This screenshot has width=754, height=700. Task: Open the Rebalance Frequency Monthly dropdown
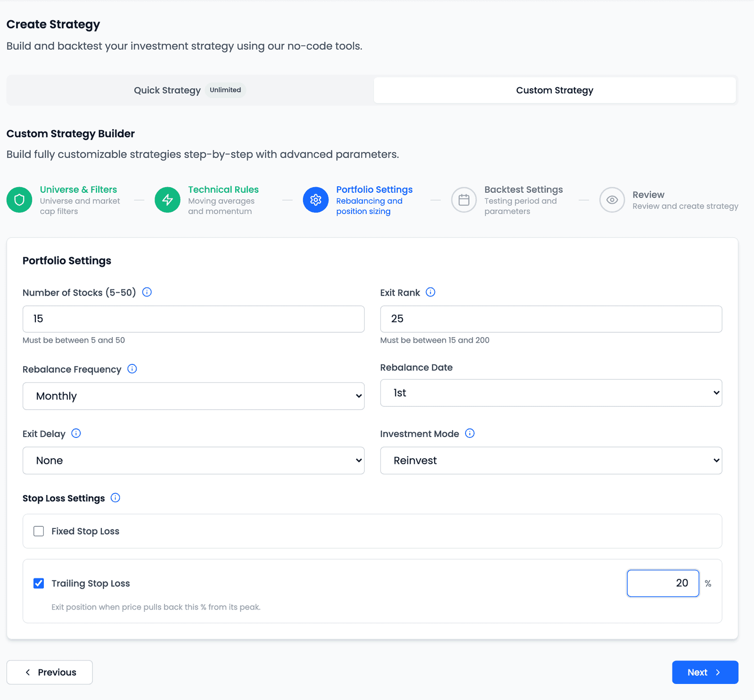click(194, 396)
